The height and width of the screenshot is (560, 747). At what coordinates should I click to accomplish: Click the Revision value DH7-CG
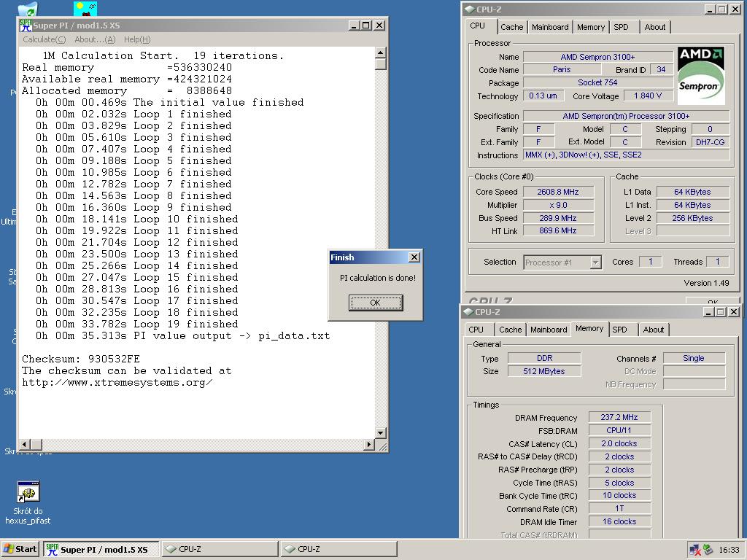[710, 142]
